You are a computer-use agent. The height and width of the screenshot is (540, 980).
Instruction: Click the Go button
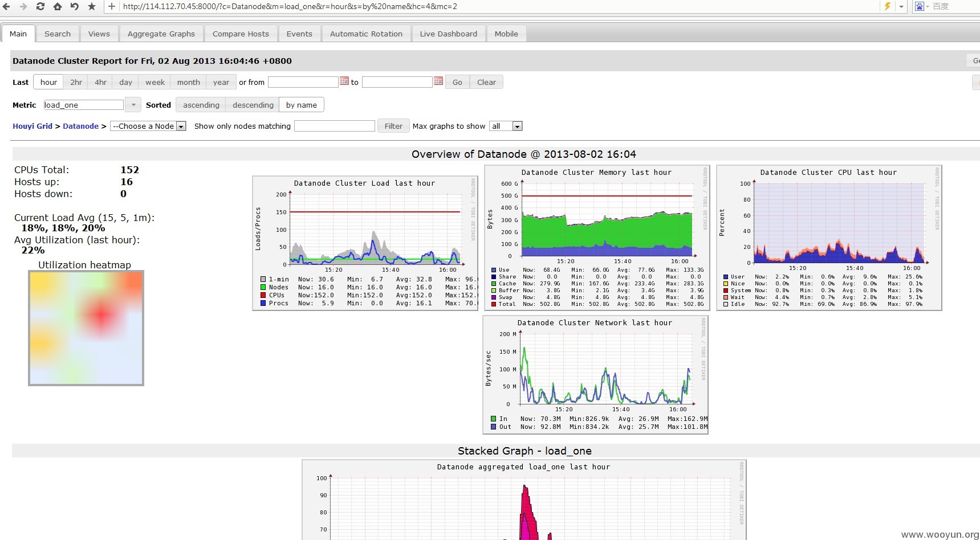click(x=457, y=82)
